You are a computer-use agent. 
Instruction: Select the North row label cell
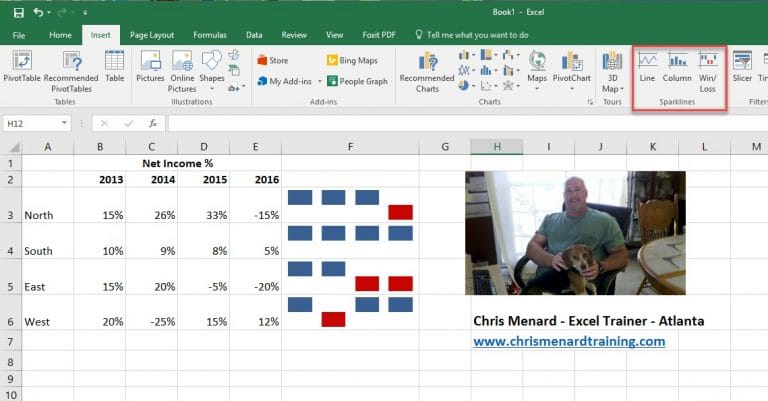click(x=48, y=205)
